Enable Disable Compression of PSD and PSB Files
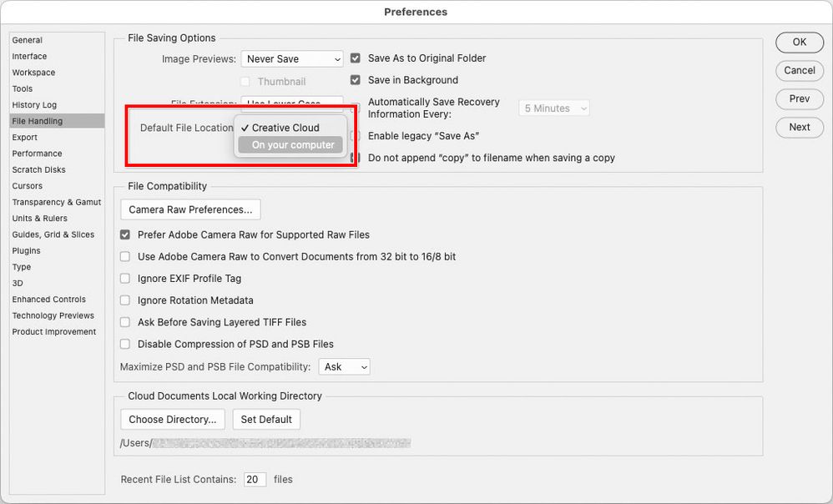 click(124, 344)
